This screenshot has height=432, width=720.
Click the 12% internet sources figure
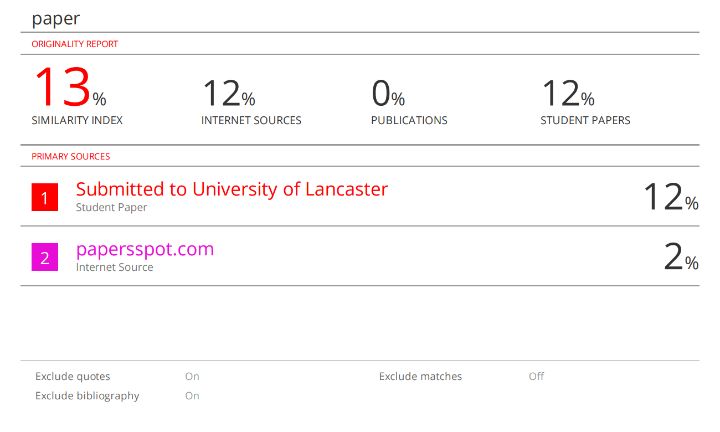click(x=229, y=93)
